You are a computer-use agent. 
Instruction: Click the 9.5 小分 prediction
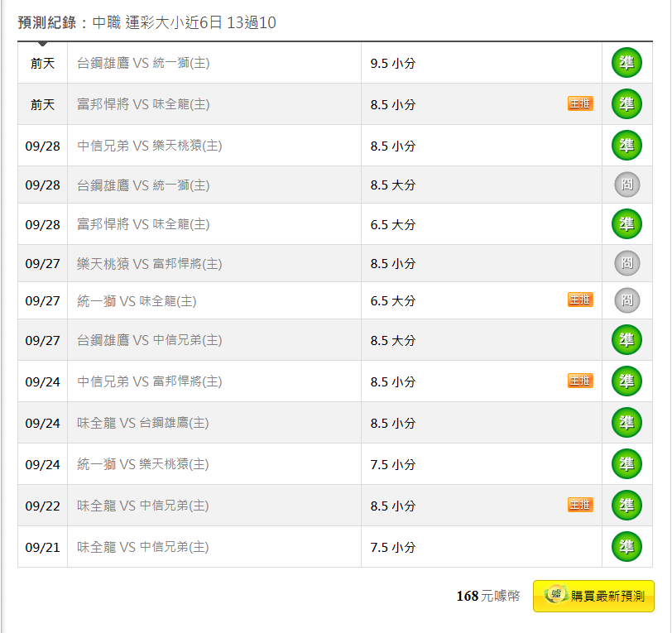(x=393, y=64)
